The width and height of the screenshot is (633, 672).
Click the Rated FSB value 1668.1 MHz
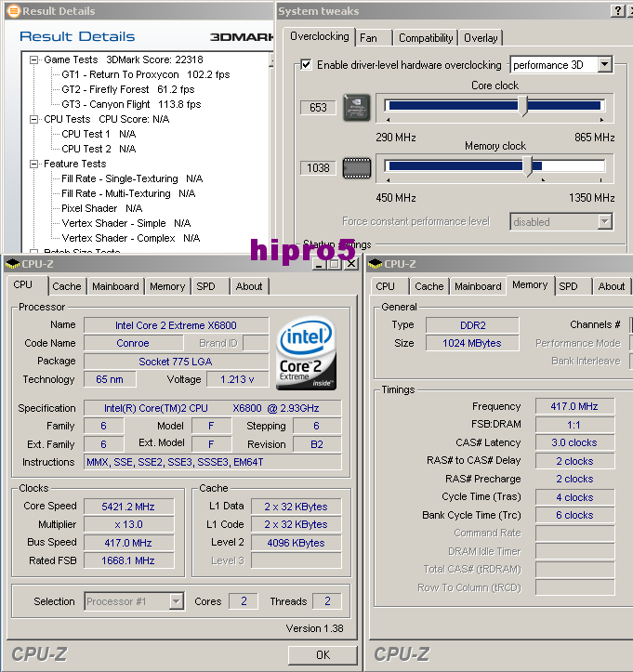coord(128,560)
